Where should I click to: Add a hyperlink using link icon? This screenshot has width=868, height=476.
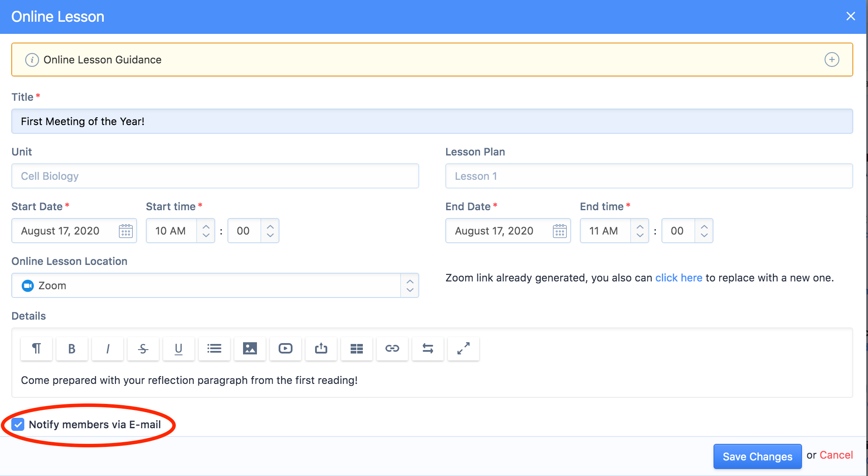392,349
